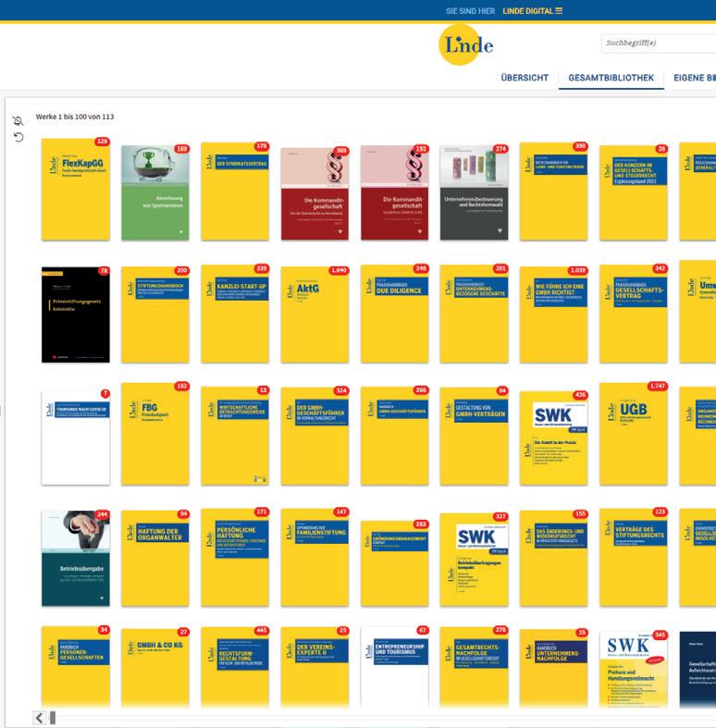Open the FBG book
This screenshot has width=716, height=728.
point(155,434)
